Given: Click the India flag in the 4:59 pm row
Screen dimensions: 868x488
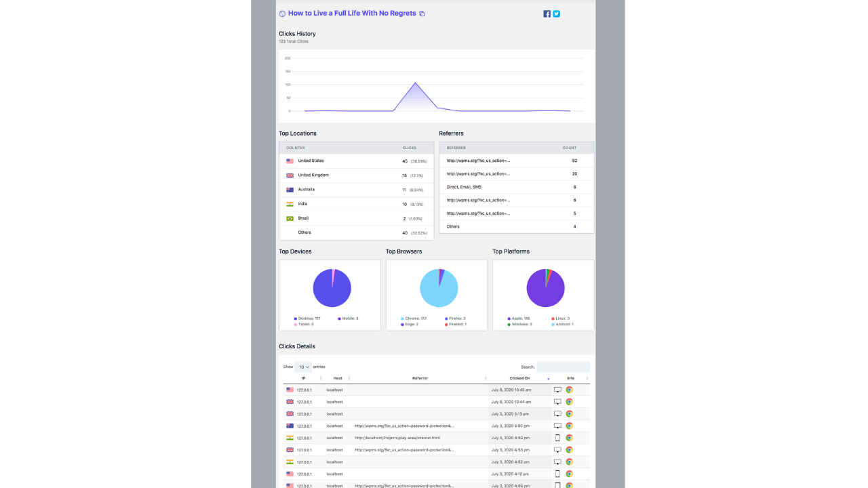Looking at the screenshot, I should [290, 438].
